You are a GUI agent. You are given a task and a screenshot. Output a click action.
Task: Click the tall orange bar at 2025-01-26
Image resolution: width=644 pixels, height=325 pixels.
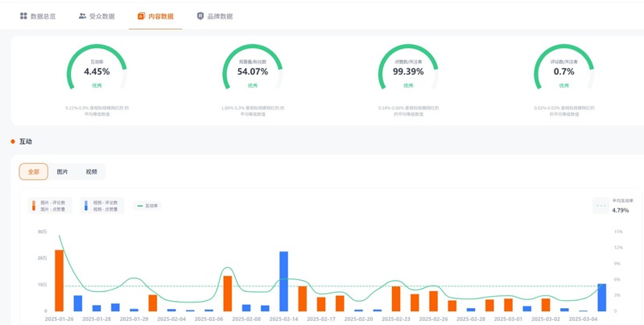59,281
